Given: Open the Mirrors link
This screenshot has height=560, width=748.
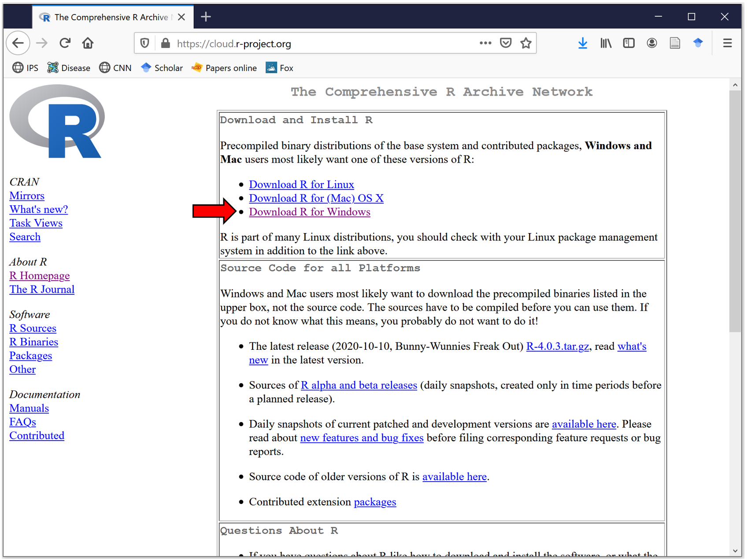Looking at the screenshot, I should click(x=27, y=196).
